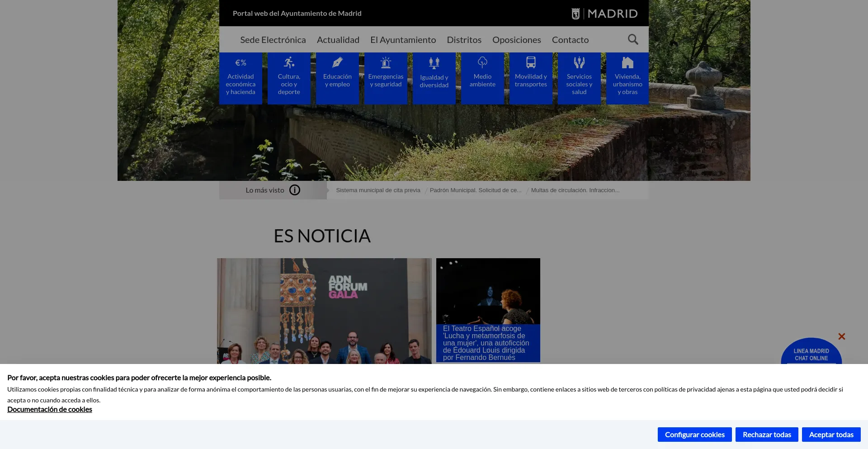Viewport: 868px width, 449px height.
Task: Read El Teatro Español acoge news caption
Action: (x=486, y=343)
